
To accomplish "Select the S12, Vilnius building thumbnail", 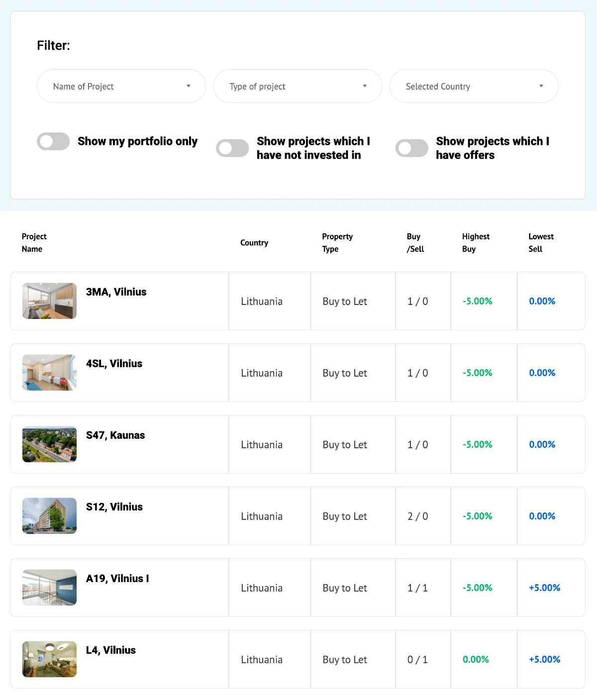I will pos(50,516).
